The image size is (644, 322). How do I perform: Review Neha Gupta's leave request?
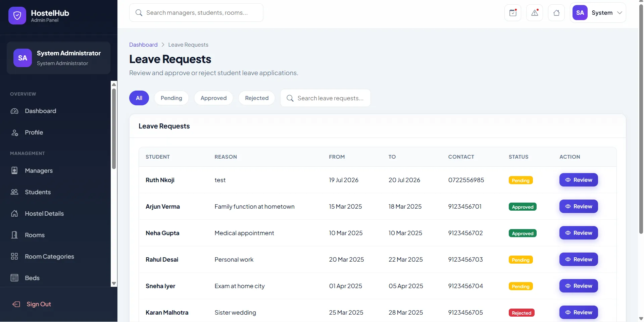(x=579, y=233)
